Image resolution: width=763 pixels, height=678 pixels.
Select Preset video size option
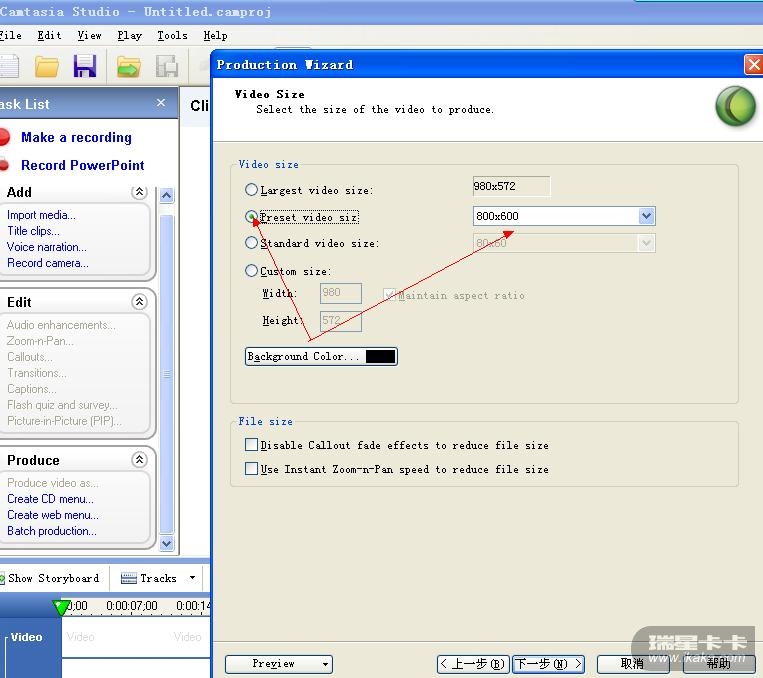coord(251,217)
